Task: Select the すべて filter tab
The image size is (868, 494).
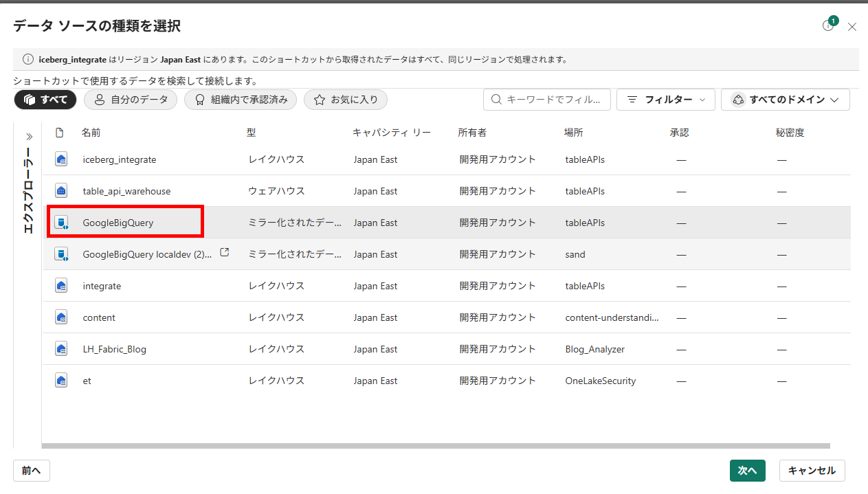Action: [x=45, y=100]
